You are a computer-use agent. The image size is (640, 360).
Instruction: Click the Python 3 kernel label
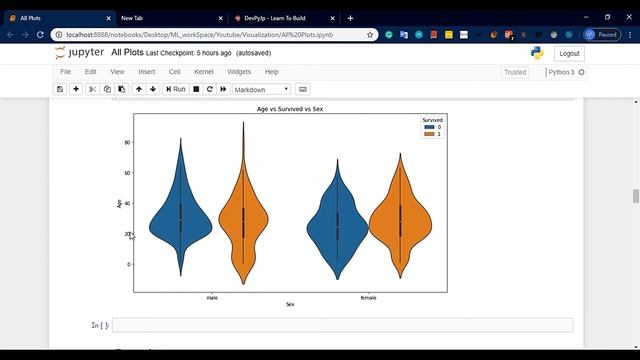(x=561, y=72)
